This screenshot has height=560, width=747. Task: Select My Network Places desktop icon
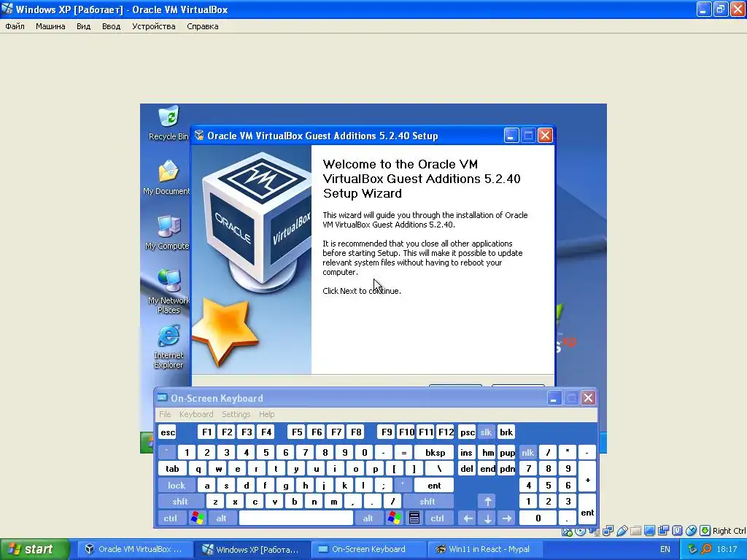tap(169, 292)
